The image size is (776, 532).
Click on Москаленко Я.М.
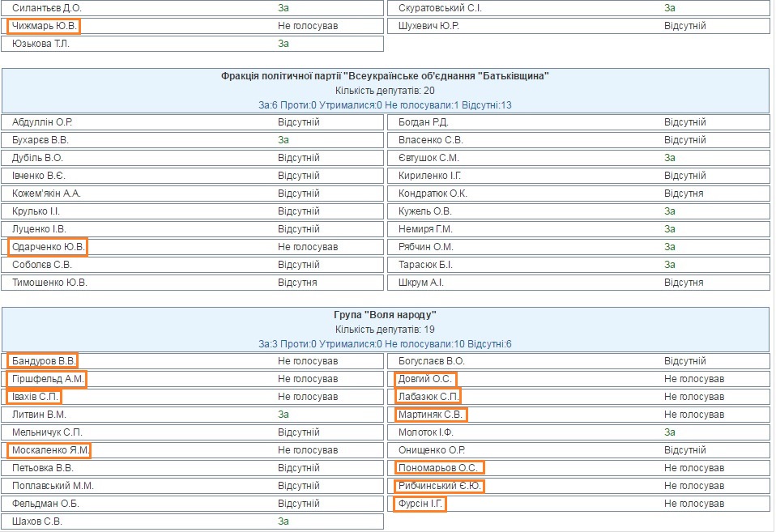(x=49, y=450)
